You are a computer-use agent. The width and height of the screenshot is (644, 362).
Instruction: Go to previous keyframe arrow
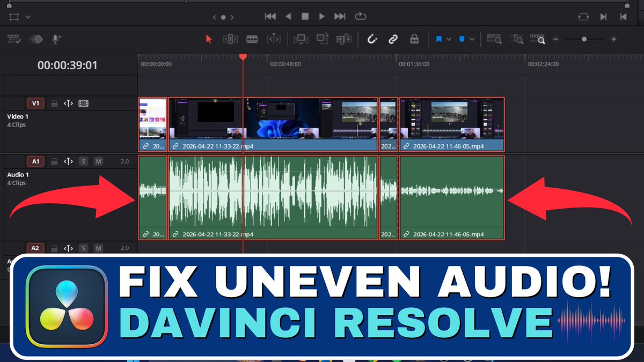pyautogui.click(x=215, y=17)
